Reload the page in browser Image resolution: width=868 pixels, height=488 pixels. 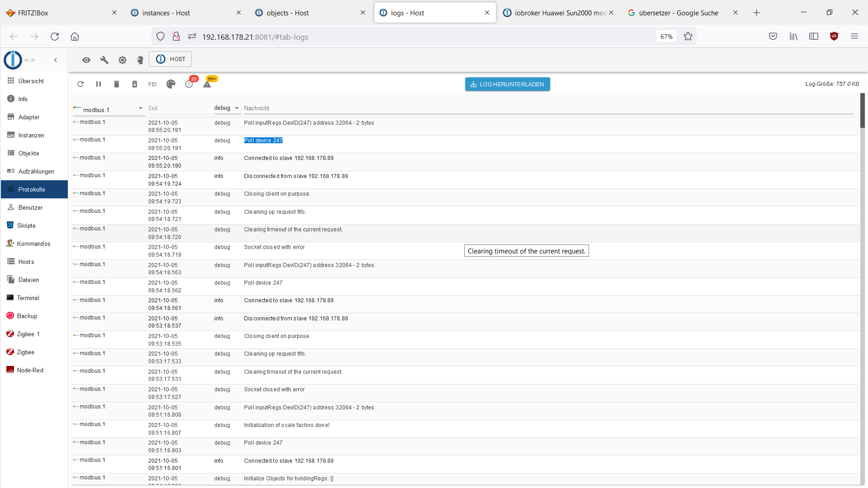(55, 37)
